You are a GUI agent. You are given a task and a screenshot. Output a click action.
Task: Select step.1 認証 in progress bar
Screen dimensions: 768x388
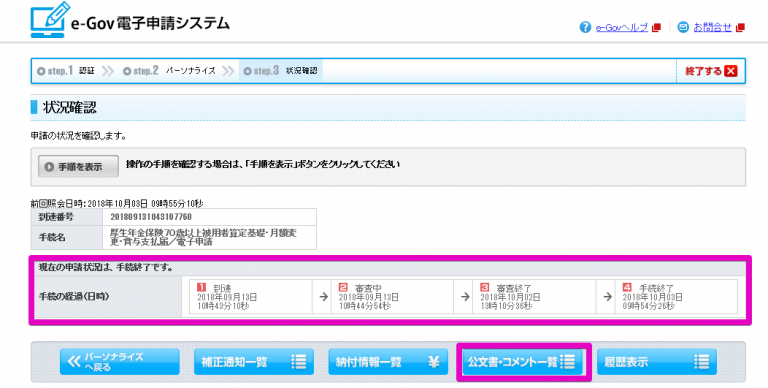[66, 71]
